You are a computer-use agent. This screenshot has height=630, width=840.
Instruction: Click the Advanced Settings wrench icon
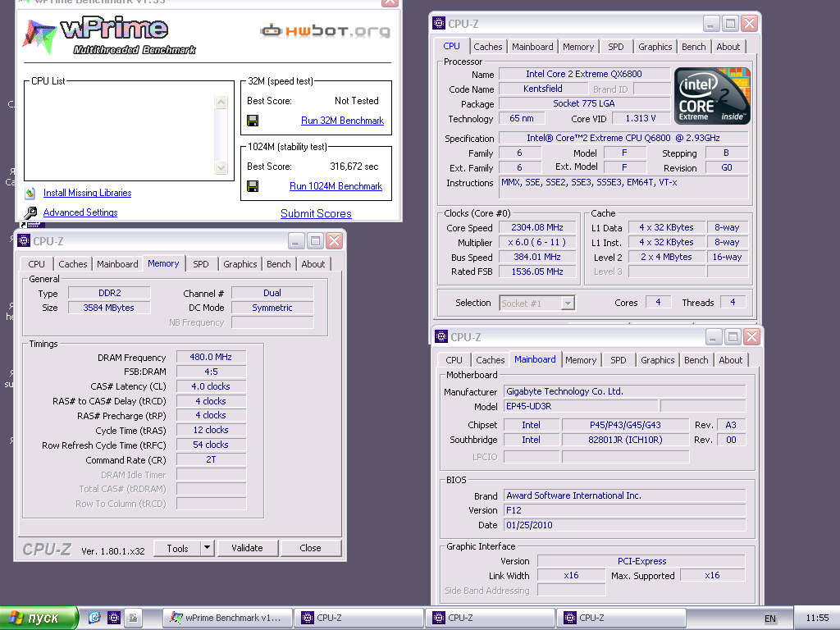tap(30, 212)
